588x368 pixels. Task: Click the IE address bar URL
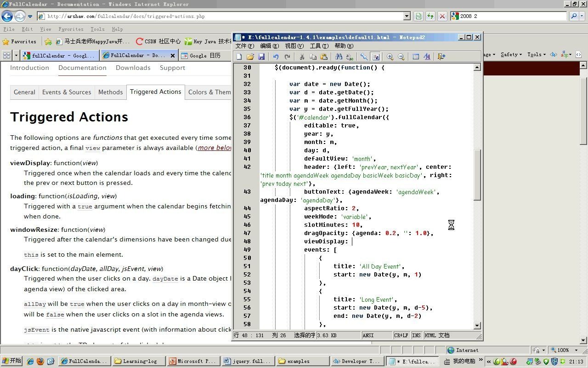pos(126,16)
